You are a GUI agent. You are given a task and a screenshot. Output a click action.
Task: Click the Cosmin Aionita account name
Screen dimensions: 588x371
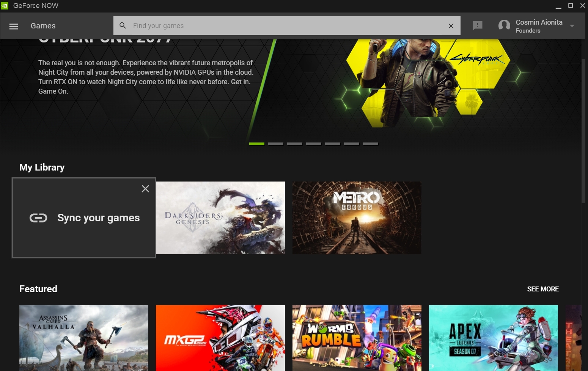(539, 22)
